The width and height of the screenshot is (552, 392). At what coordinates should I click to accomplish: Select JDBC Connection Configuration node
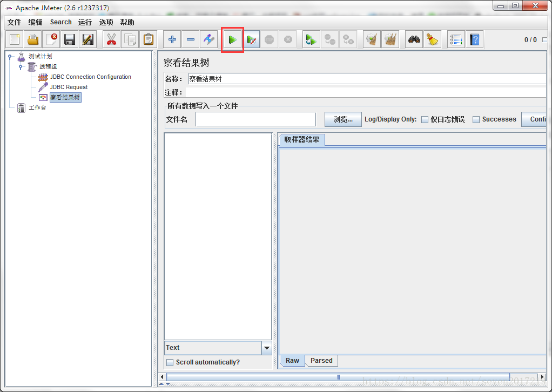pyautogui.click(x=91, y=77)
